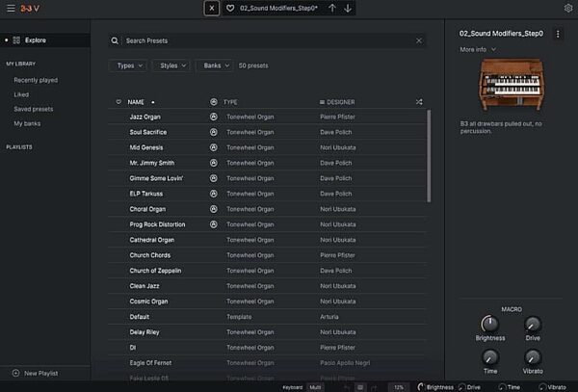The width and height of the screenshot is (578, 392).
Task: Open Saved presets in the sidebar
Action: (33, 109)
